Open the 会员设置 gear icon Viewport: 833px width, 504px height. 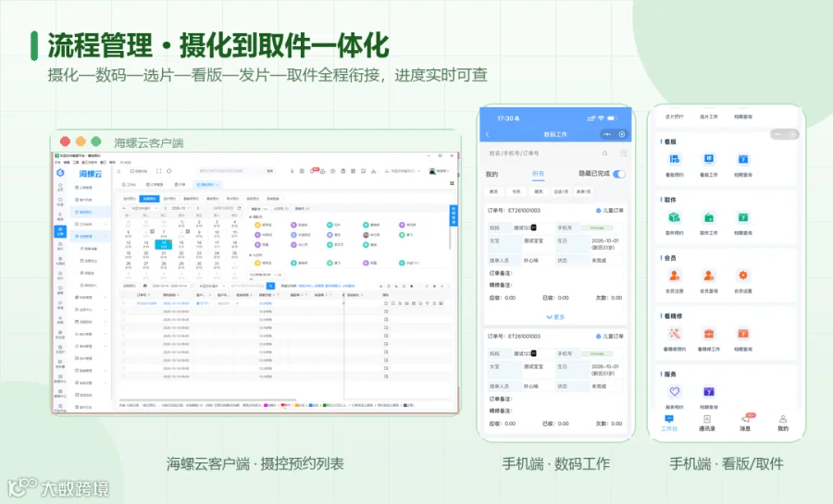tap(742, 276)
